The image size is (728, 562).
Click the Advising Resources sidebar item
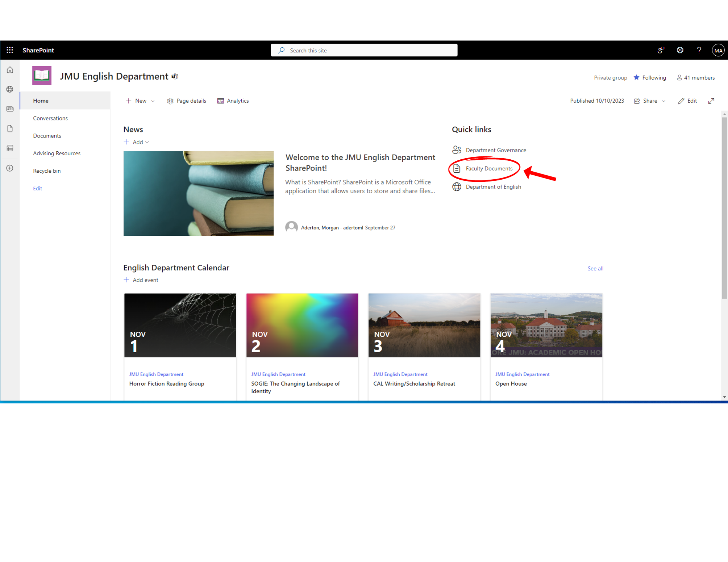[x=57, y=153]
